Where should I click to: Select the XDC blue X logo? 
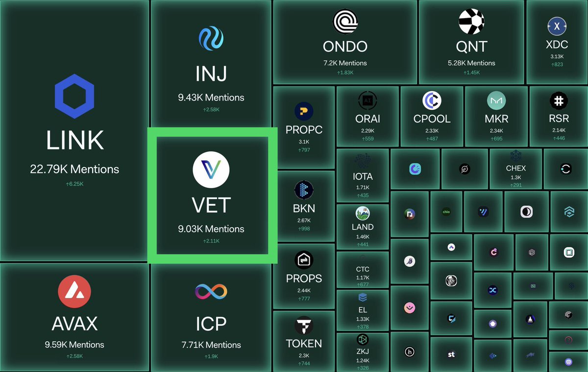click(x=557, y=26)
